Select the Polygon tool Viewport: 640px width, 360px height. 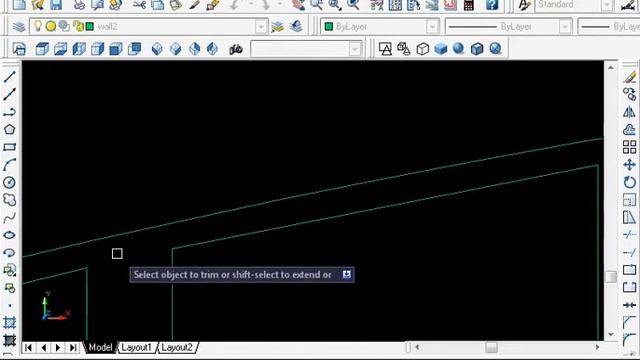point(9,129)
